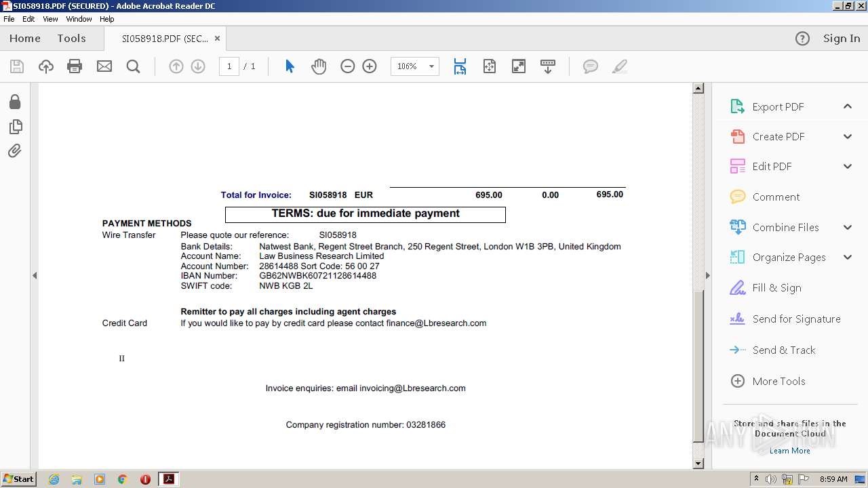Open the volume speaker tray icon
This screenshot has height=488, width=868.
point(771,479)
